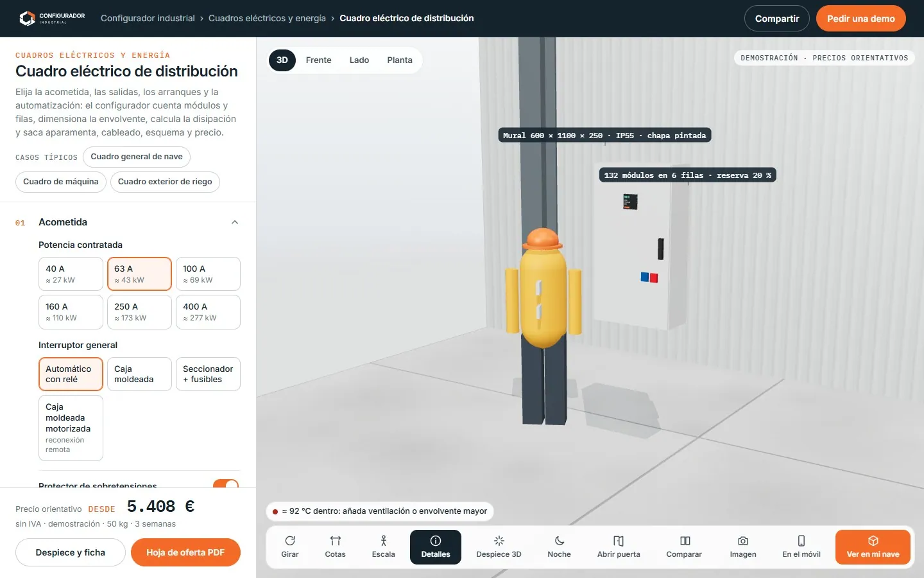Switch to the Planta view tab
This screenshot has height=578, width=924.
pyautogui.click(x=400, y=60)
